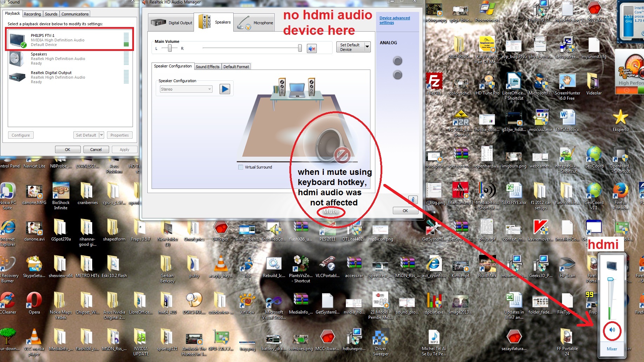Play the speaker configuration test sound

pyautogui.click(x=225, y=89)
